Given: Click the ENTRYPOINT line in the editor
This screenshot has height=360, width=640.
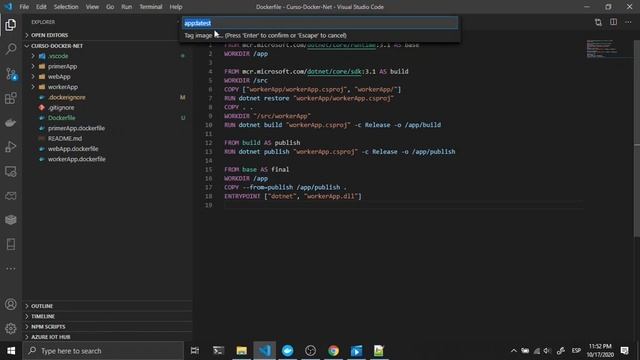Looking at the screenshot, I should click(293, 196).
